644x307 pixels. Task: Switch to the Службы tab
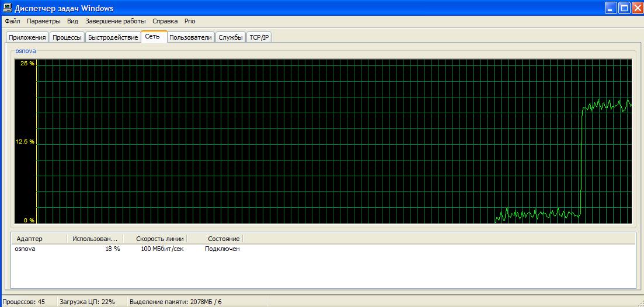pos(230,37)
